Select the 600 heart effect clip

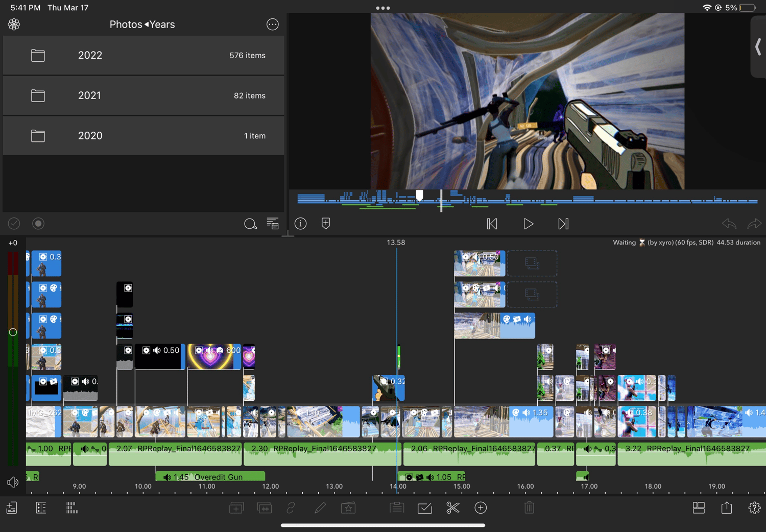(214, 356)
